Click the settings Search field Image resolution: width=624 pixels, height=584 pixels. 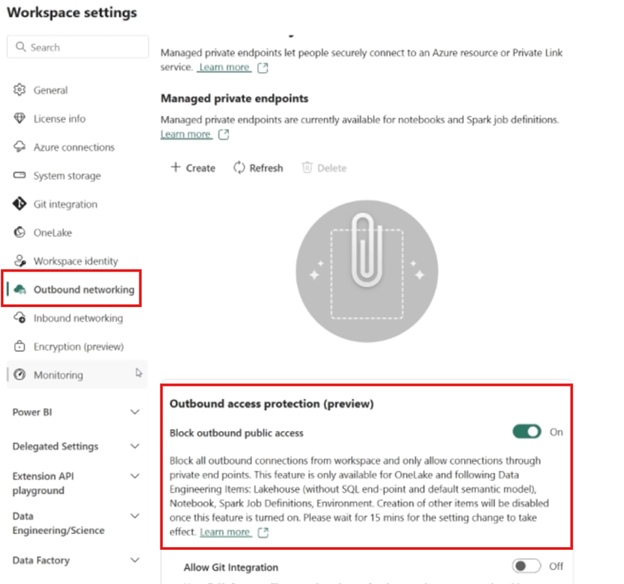pos(76,47)
